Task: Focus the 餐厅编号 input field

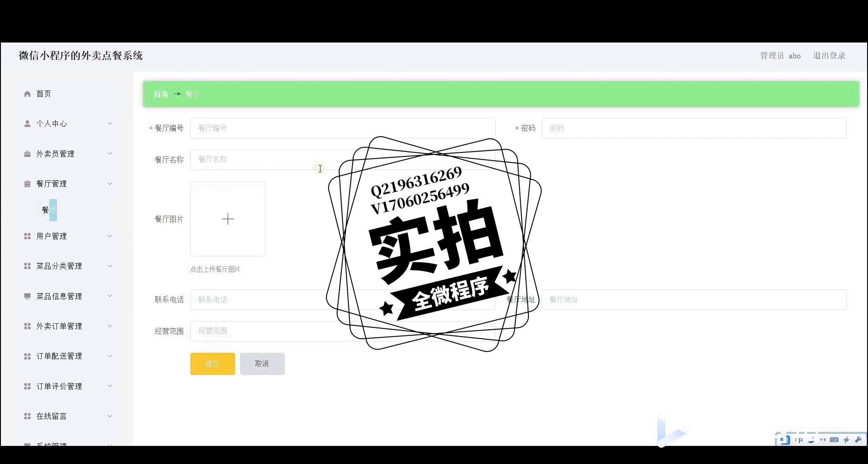Action: coord(343,128)
